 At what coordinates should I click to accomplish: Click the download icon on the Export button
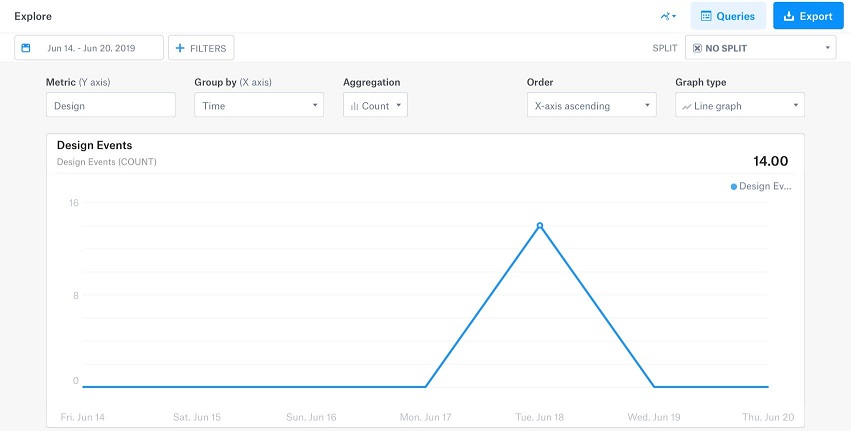(788, 16)
